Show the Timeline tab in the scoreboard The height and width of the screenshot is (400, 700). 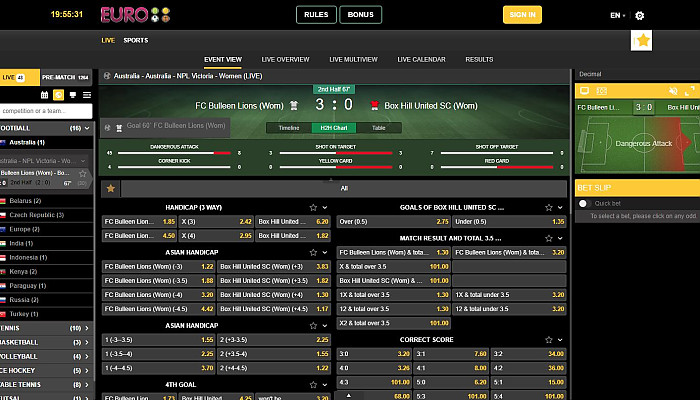(289, 128)
